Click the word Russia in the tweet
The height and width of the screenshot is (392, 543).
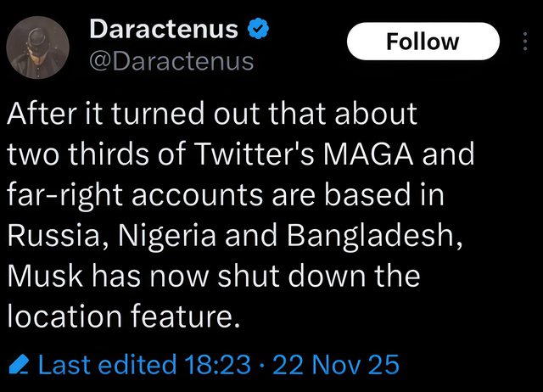pyautogui.click(x=56, y=235)
